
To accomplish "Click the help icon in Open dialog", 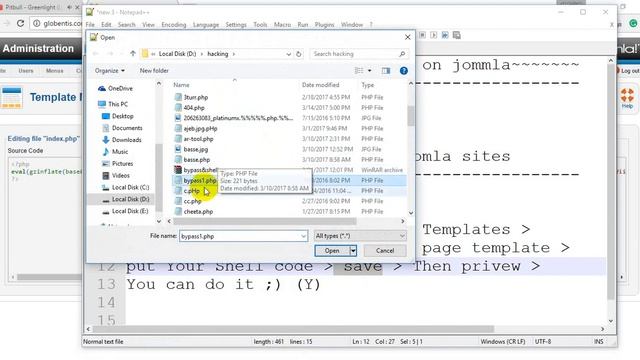I will pyautogui.click(x=404, y=71).
